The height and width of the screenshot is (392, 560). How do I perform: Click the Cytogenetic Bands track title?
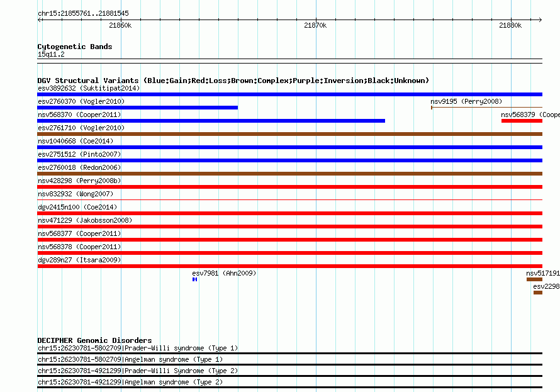(75, 47)
